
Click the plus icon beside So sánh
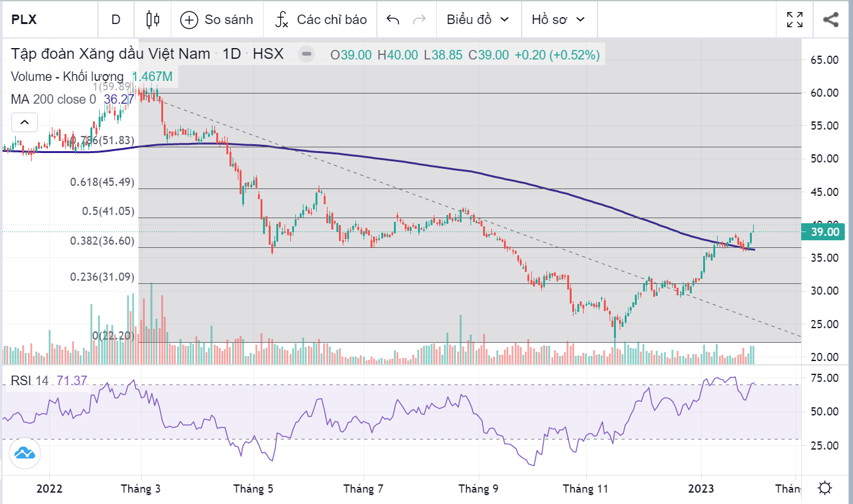point(189,20)
